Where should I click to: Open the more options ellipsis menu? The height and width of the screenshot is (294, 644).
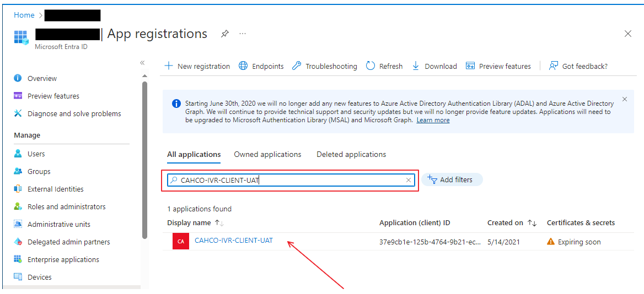tap(243, 34)
